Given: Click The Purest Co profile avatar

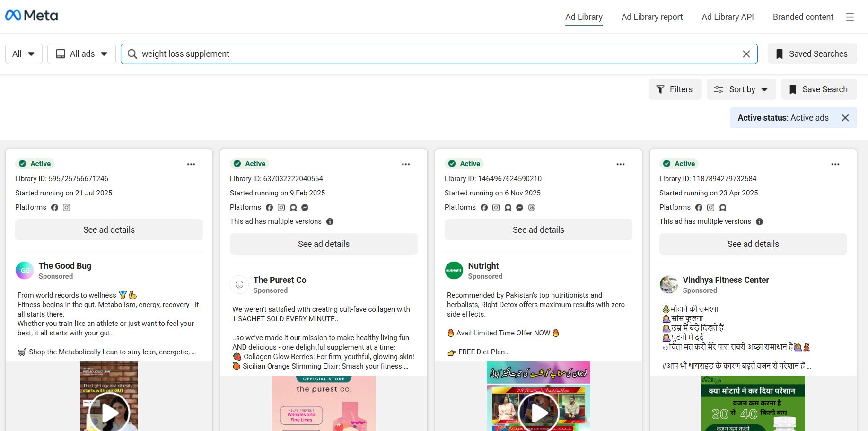Looking at the screenshot, I should [x=239, y=285].
